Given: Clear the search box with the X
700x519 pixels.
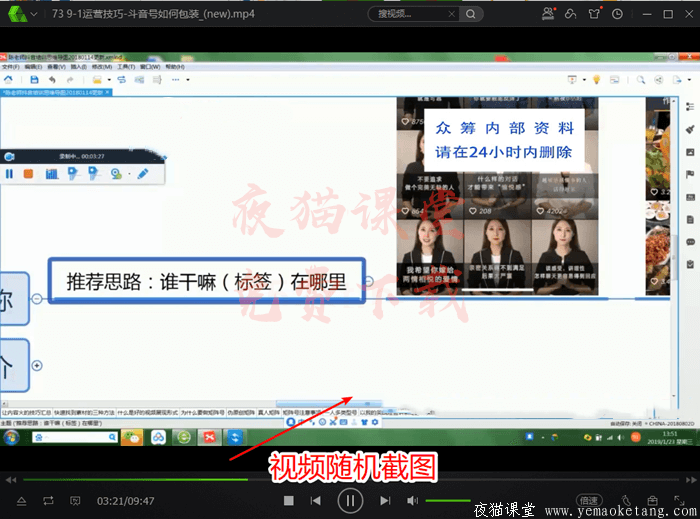Looking at the screenshot, I should click(x=452, y=14).
